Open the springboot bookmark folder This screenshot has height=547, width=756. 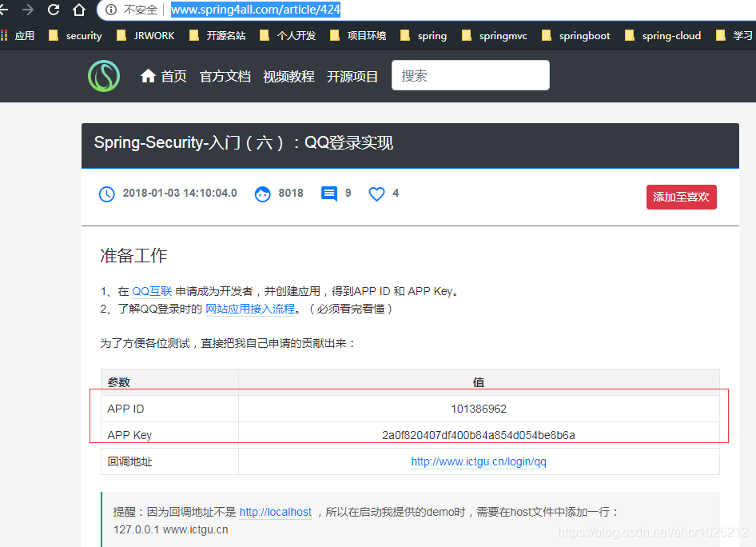576,36
